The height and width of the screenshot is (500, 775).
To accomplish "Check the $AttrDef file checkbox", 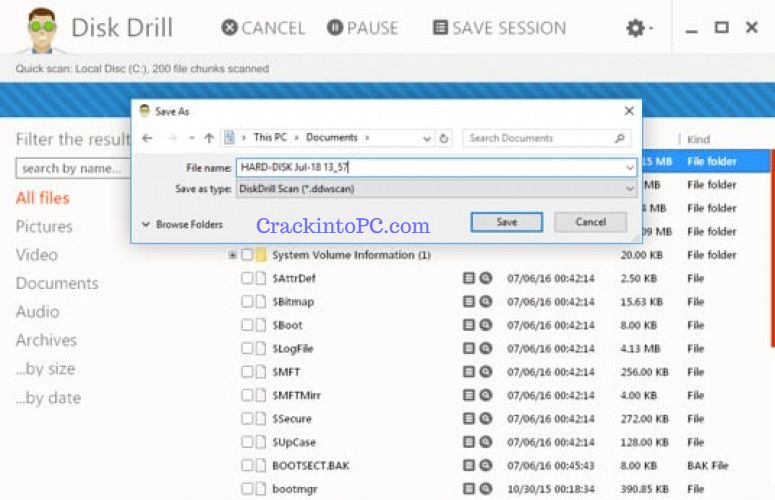I will 247,278.
